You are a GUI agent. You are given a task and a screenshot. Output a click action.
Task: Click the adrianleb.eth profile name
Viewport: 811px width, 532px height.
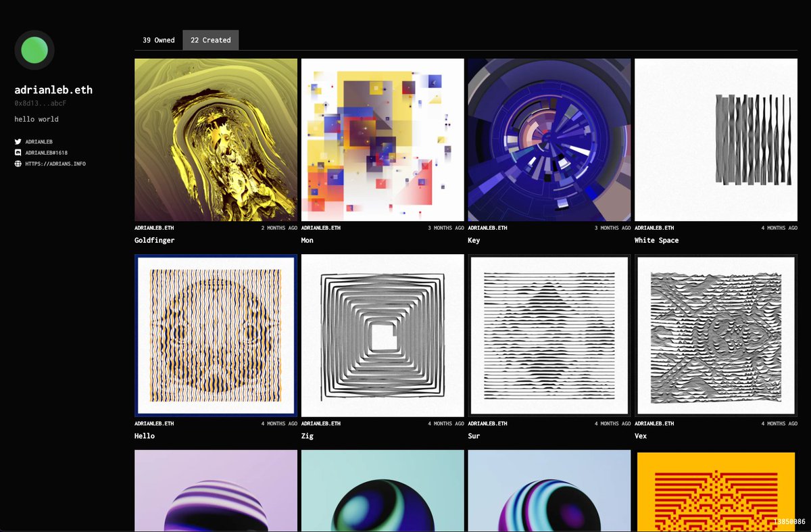click(x=53, y=90)
